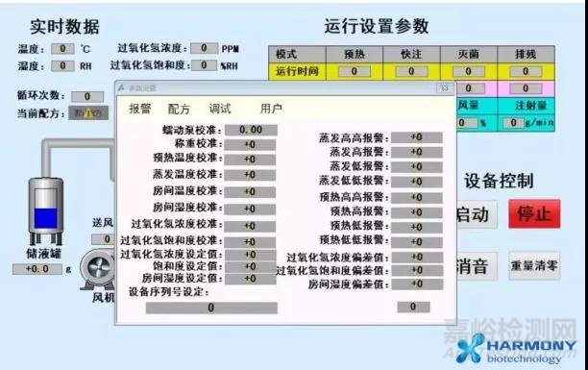588x370 pixels.
Task: Edit the 房间湿度偏差值 field
Action: (x=417, y=284)
